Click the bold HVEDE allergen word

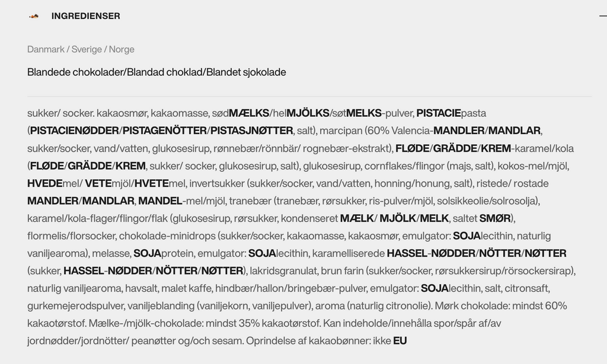pos(45,183)
